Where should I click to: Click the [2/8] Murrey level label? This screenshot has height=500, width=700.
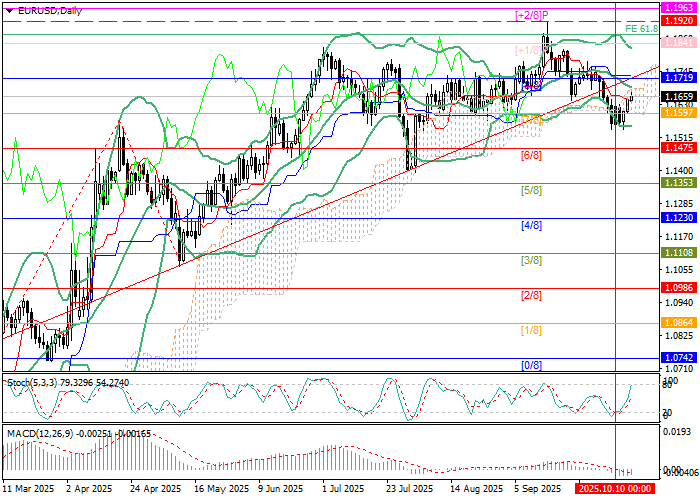(531, 296)
